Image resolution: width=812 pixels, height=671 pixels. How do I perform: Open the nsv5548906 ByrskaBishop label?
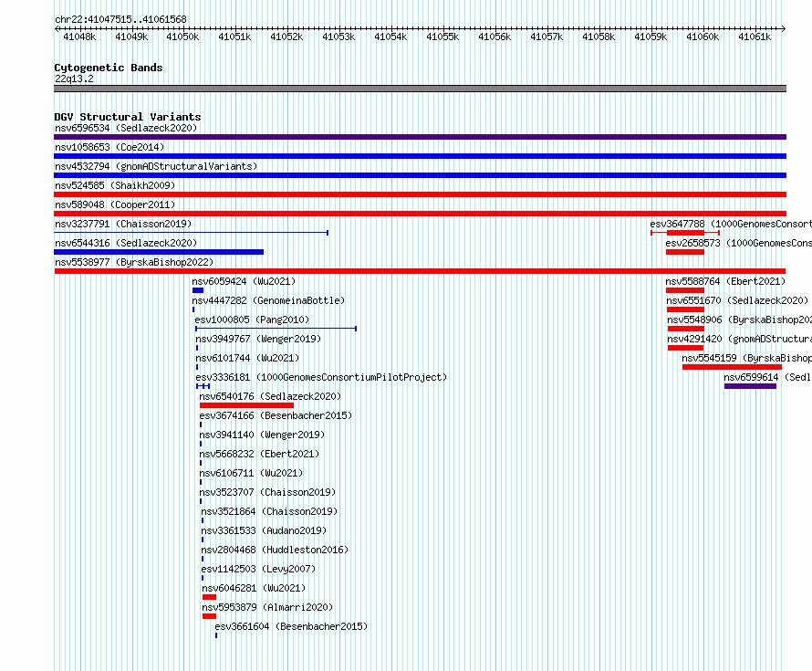(740, 320)
